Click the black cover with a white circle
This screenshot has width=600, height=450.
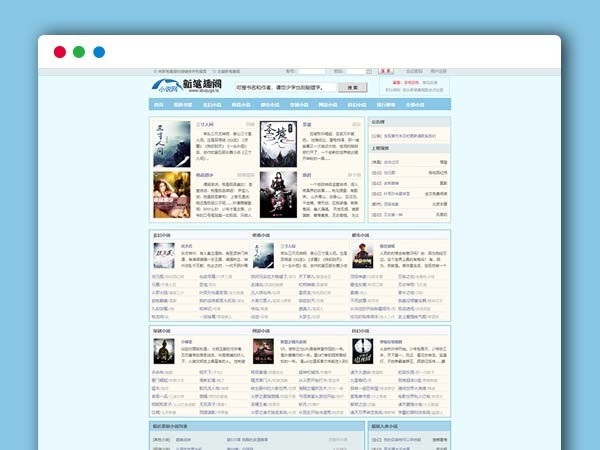coord(363,350)
